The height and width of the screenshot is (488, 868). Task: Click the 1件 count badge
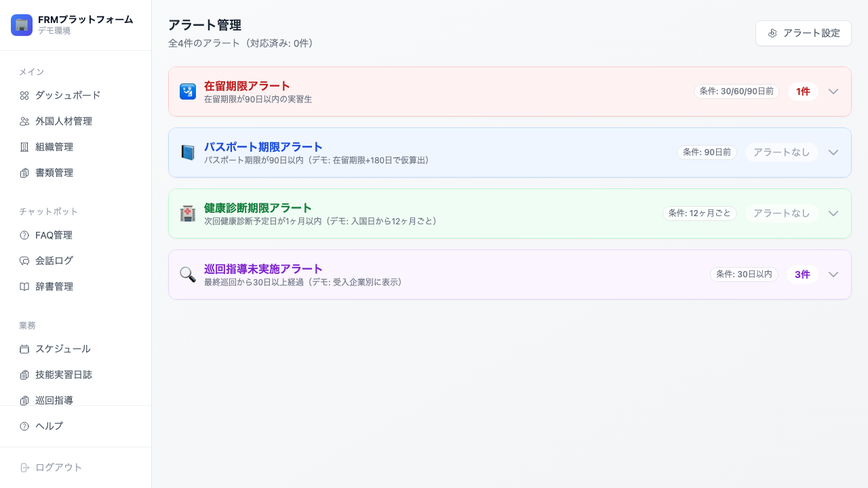pos(803,91)
